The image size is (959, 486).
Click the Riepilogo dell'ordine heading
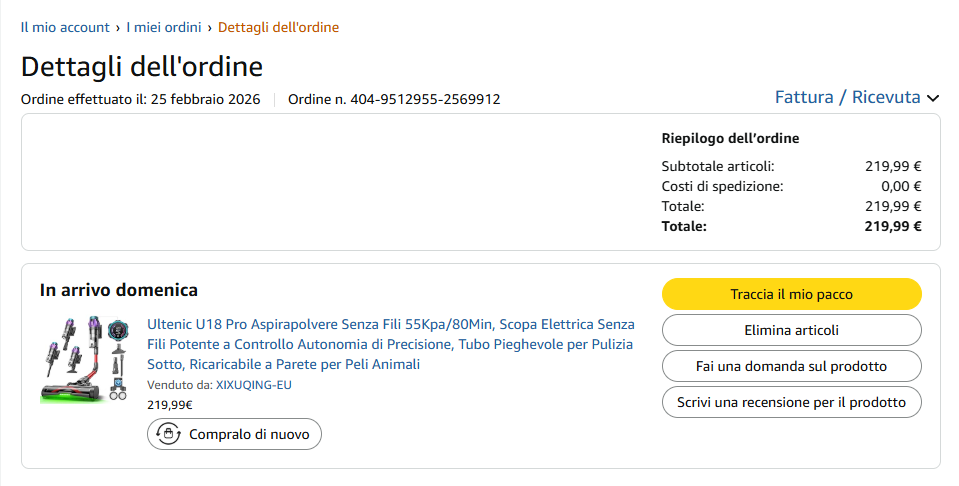tap(730, 138)
